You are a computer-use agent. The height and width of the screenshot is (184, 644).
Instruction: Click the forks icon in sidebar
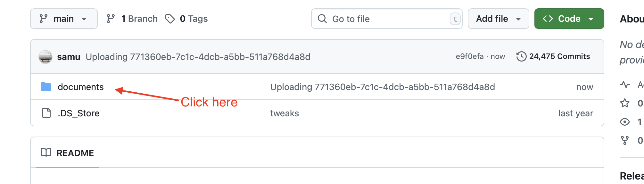pyautogui.click(x=625, y=140)
